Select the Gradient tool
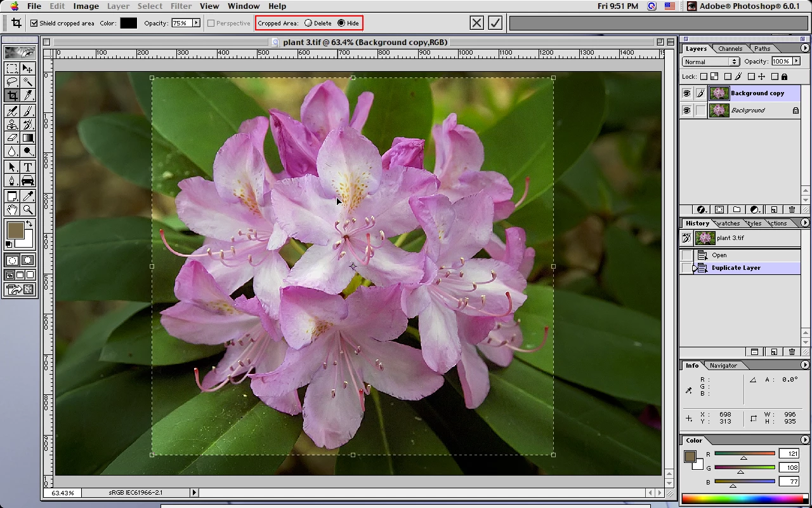Screen dimensions: 812x508 pyautogui.click(x=28, y=138)
